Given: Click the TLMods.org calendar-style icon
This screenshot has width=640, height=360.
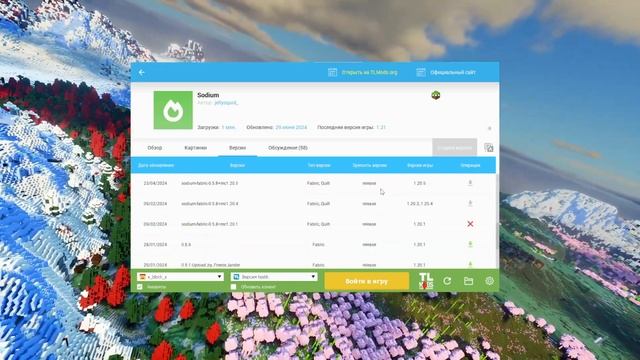Looking at the screenshot, I should click(x=332, y=72).
